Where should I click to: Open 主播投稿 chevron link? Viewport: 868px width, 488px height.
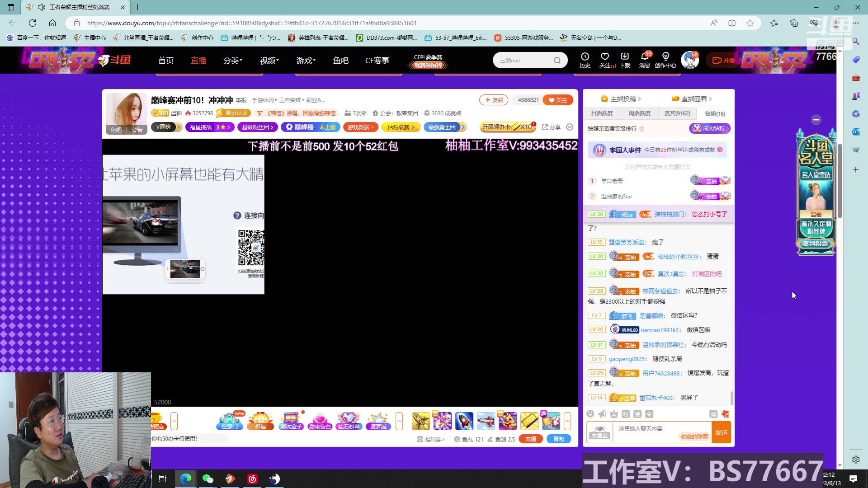(621, 99)
